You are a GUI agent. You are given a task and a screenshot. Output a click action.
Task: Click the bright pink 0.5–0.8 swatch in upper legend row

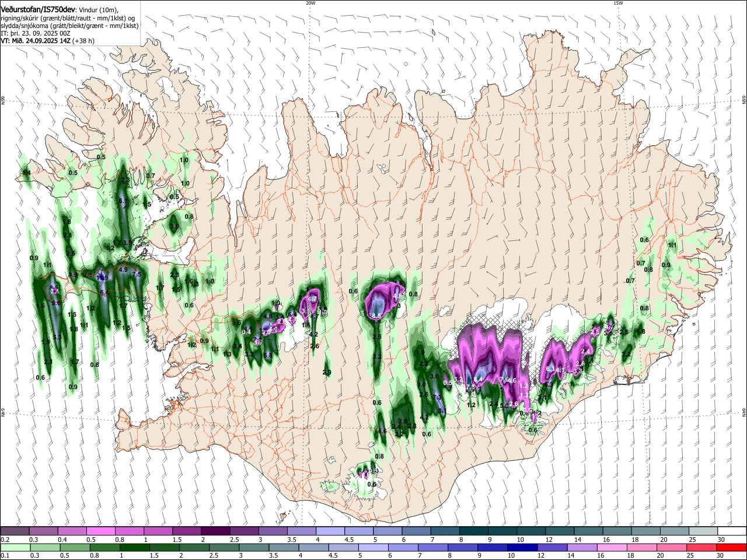point(100,531)
